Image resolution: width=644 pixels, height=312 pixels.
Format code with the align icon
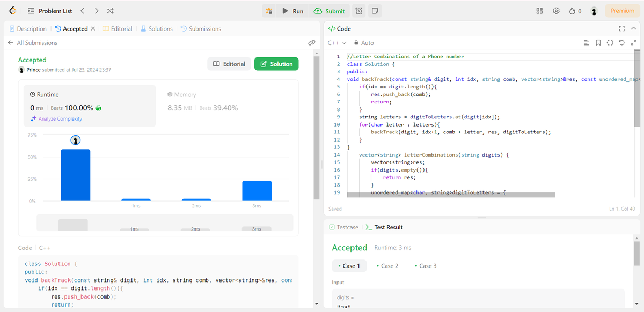coord(587,43)
